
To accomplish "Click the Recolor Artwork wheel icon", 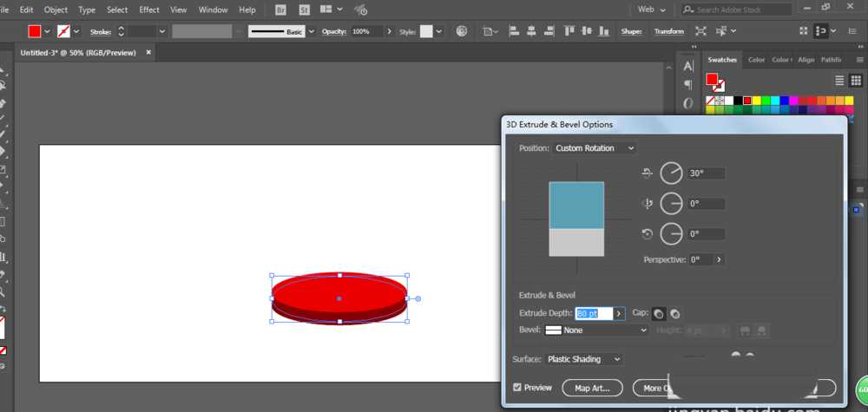I will click(x=461, y=31).
